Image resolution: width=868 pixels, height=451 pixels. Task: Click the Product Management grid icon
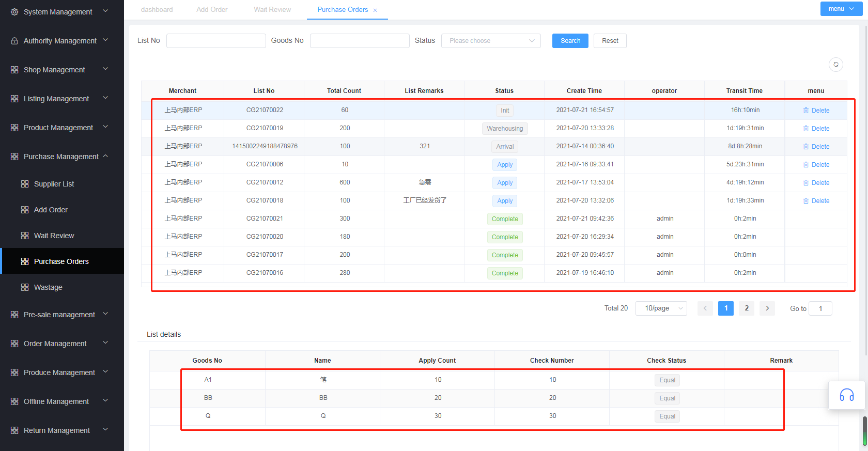pyautogui.click(x=14, y=128)
